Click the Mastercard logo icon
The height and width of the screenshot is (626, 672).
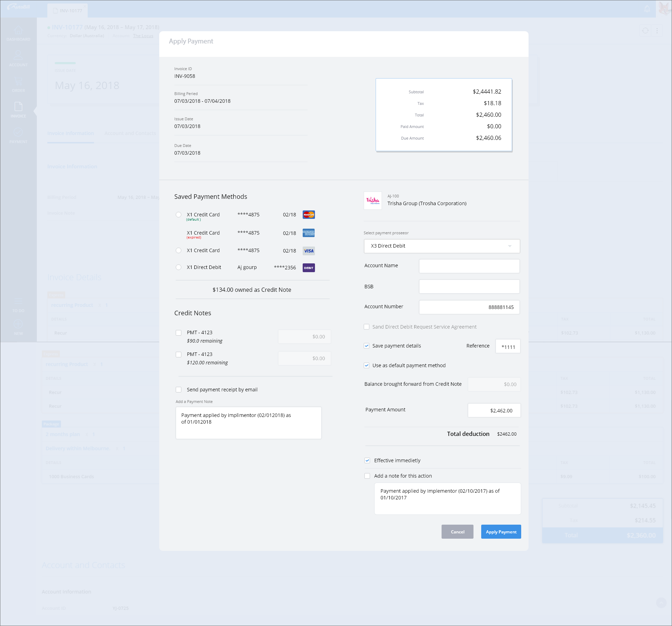309,215
